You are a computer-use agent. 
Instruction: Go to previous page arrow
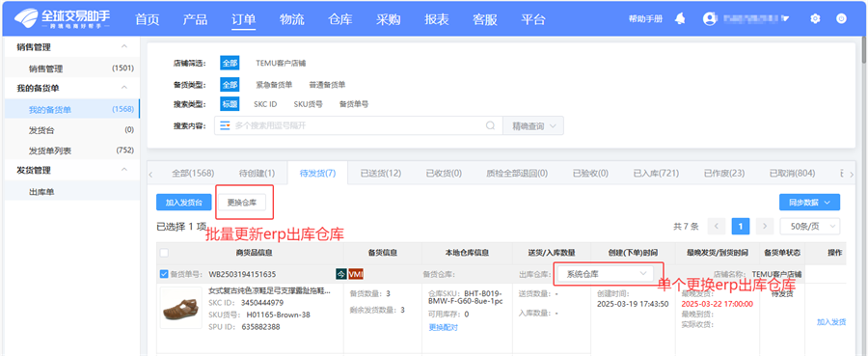coord(717,227)
